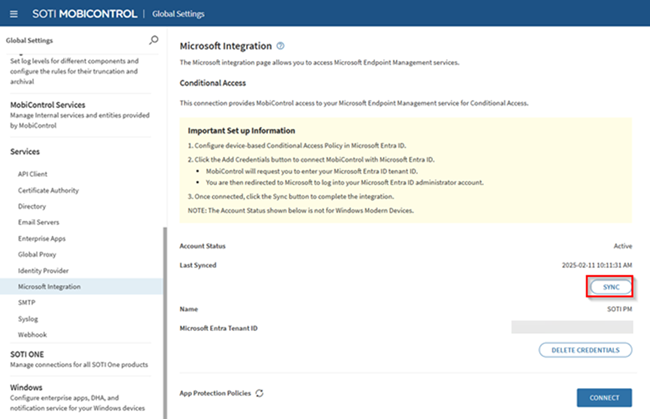Select Enterprise Apps item
The height and width of the screenshot is (419, 650).
click(x=41, y=239)
